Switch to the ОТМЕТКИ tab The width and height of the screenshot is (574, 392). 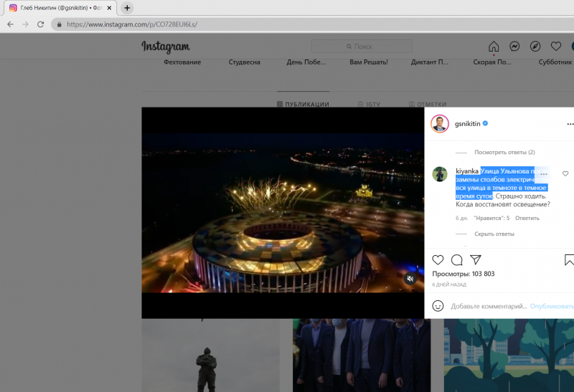tap(428, 104)
